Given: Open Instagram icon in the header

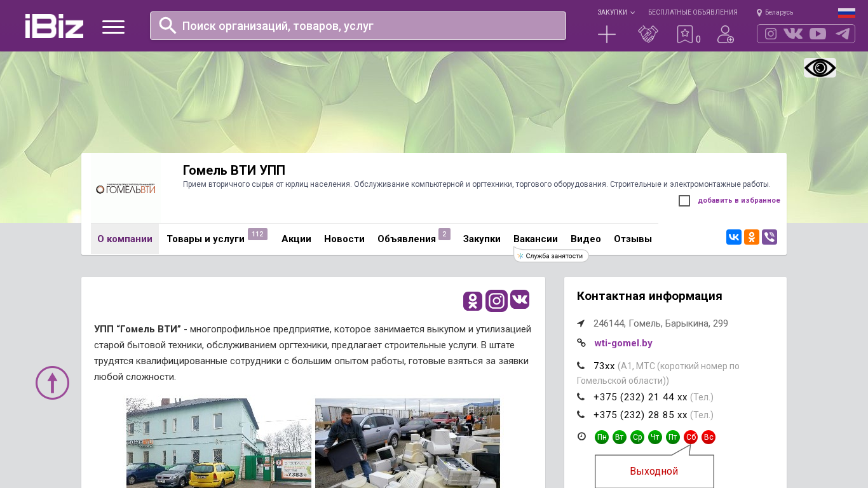Looking at the screenshot, I should click(x=771, y=34).
